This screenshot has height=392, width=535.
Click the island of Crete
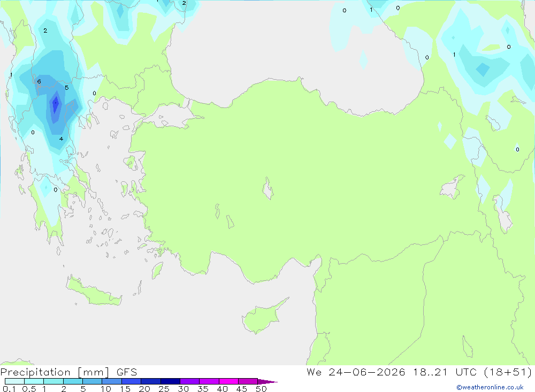pyautogui.click(x=94, y=291)
